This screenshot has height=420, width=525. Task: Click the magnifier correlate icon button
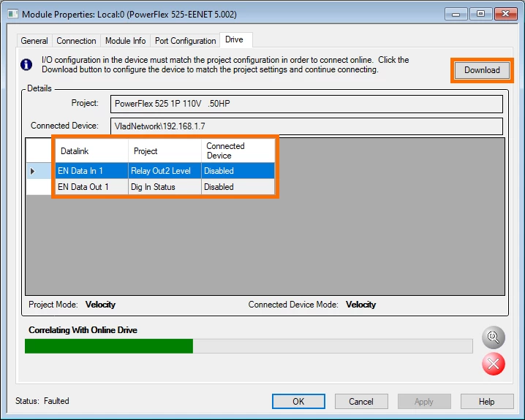493,337
